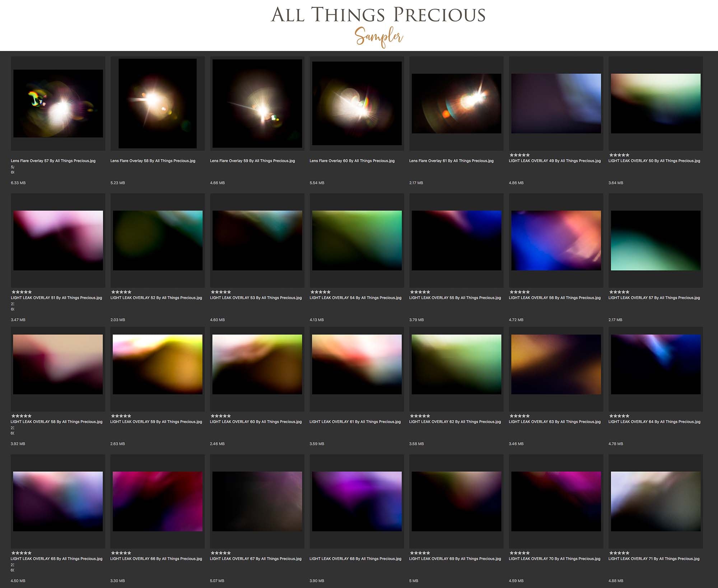Viewport: 718px width, 588px height.
Task: Select the third star under LIGHT LEAK OVERLAY 62
Action: [420, 416]
